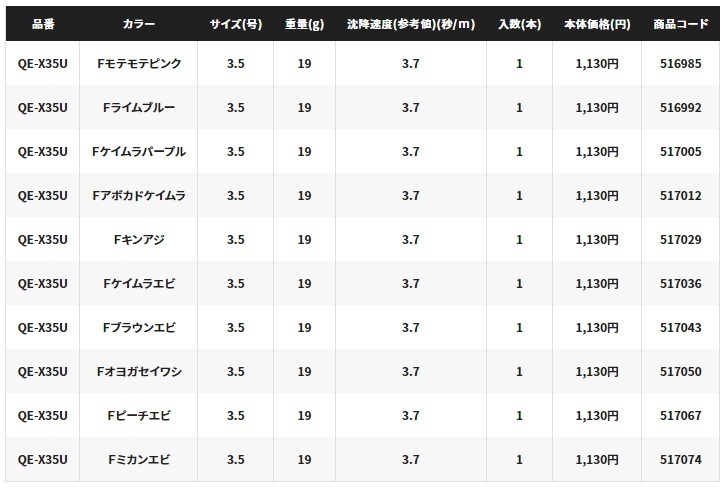Viewport: 722px width, 488px height.
Task: Select product code 517067
Action: [678, 416]
